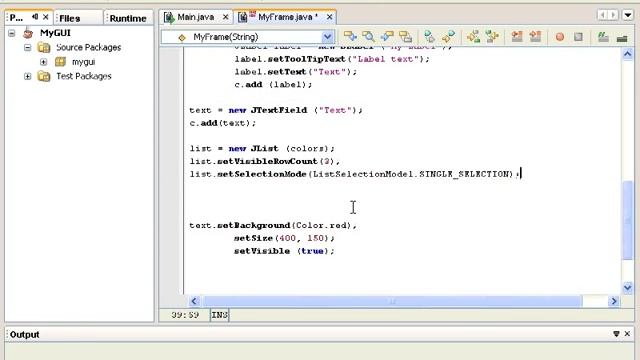Viewport: 640px width, 360px height.
Task: Click the horizontal scrollbar left arrow
Action: [194, 301]
